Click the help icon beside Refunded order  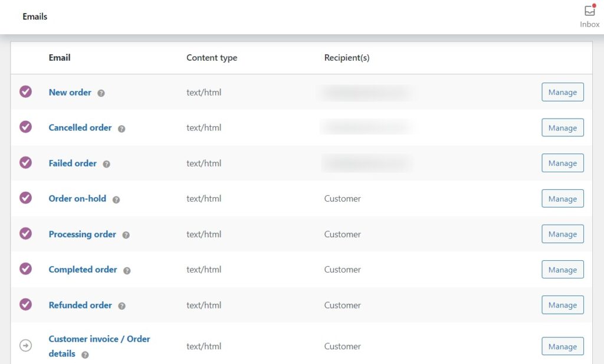click(122, 306)
